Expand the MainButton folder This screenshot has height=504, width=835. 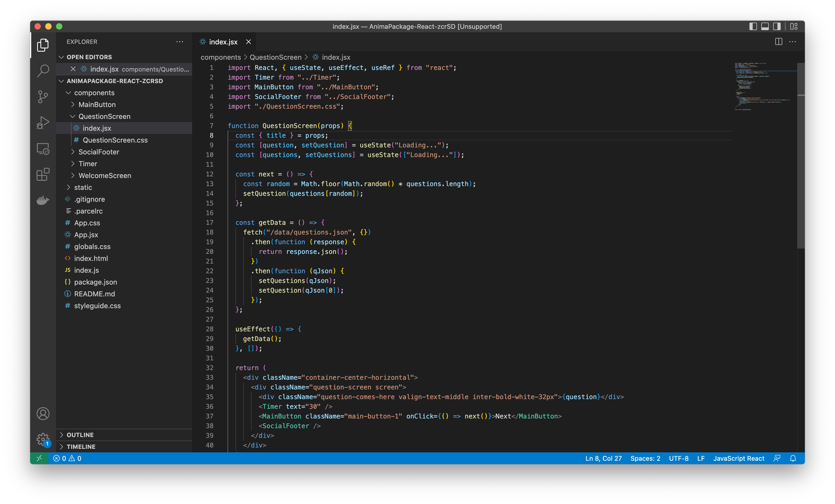click(97, 105)
